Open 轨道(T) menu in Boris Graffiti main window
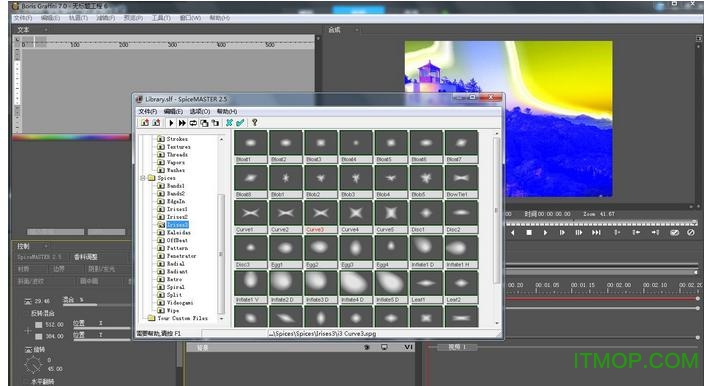Screen dimensions: 704x386 click(78, 18)
